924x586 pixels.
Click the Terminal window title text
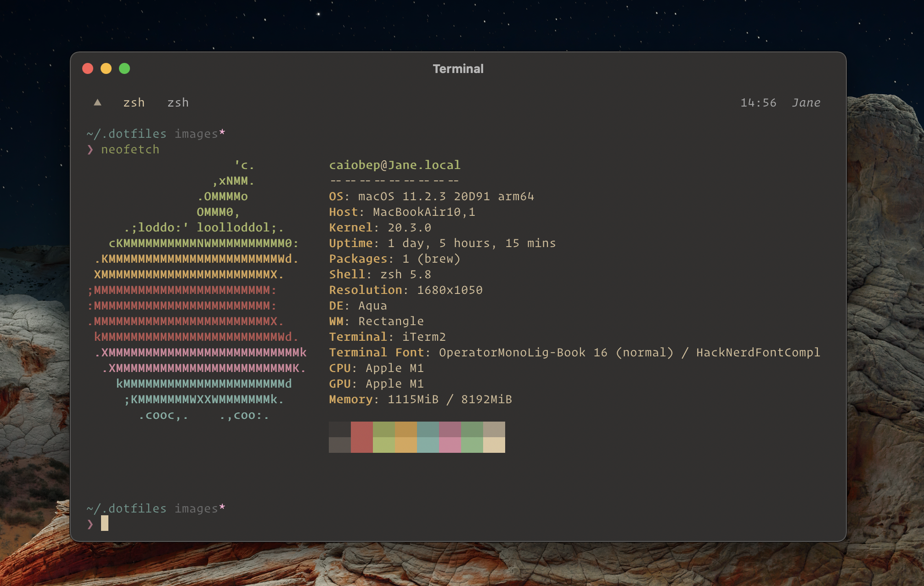(x=458, y=69)
